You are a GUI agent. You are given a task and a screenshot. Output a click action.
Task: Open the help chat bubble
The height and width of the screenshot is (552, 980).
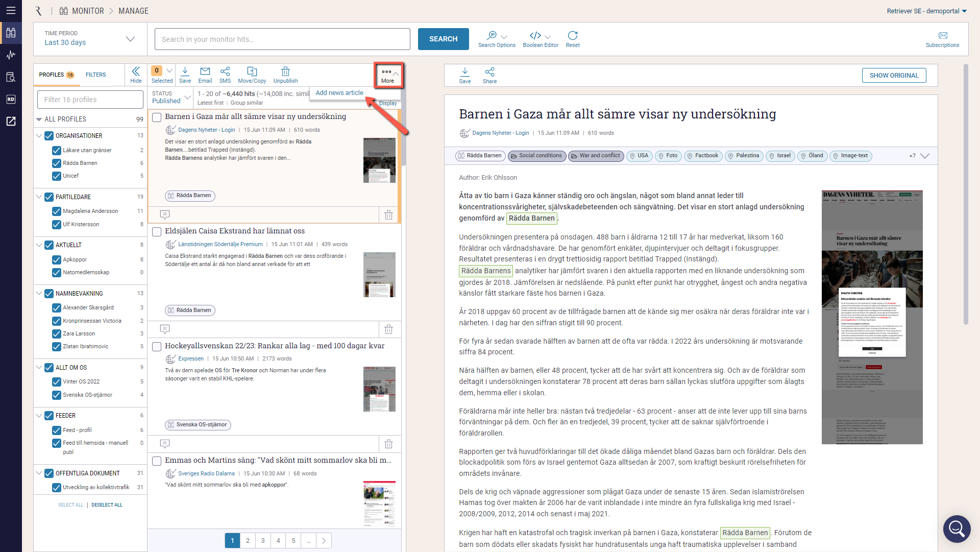pyautogui.click(x=957, y=529)
